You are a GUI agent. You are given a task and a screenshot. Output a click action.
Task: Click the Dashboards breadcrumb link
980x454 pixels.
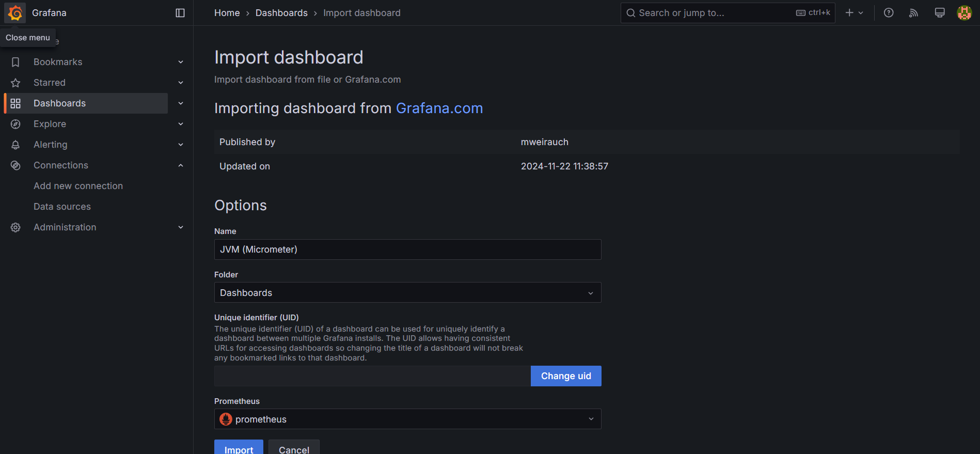coord(281,13)
